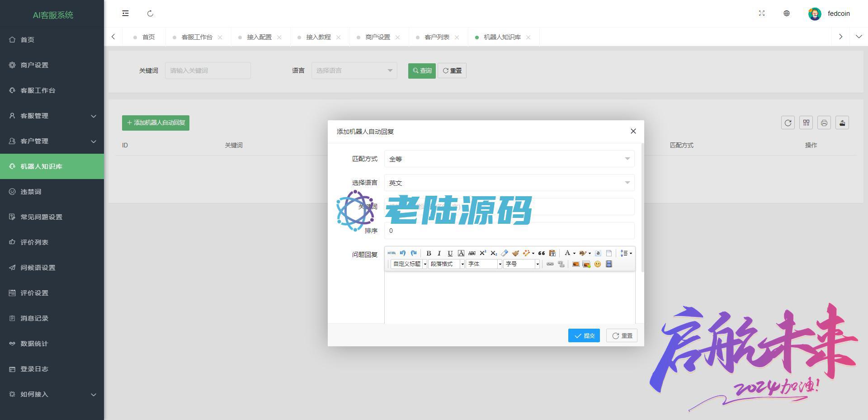Open 违禁词 in the sidebar
Image resolution: width=868 pixels, height=420 pixels.
[52, 192]
